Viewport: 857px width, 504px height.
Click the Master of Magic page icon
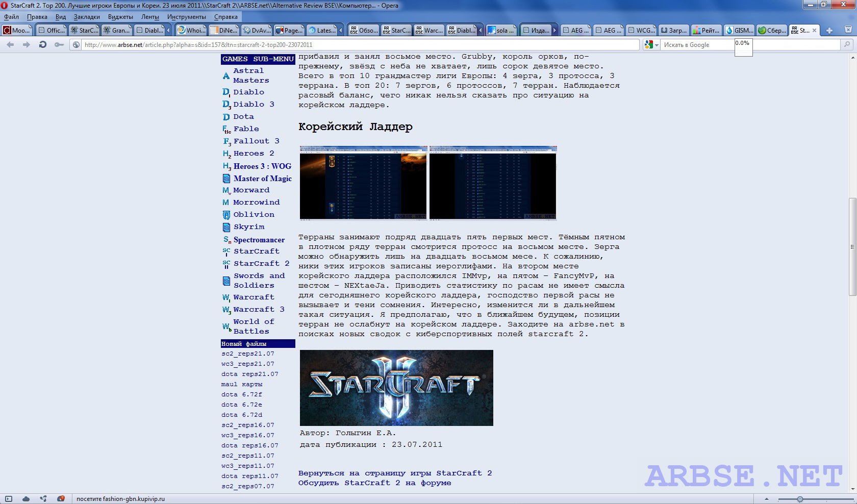tap(226, 179)
